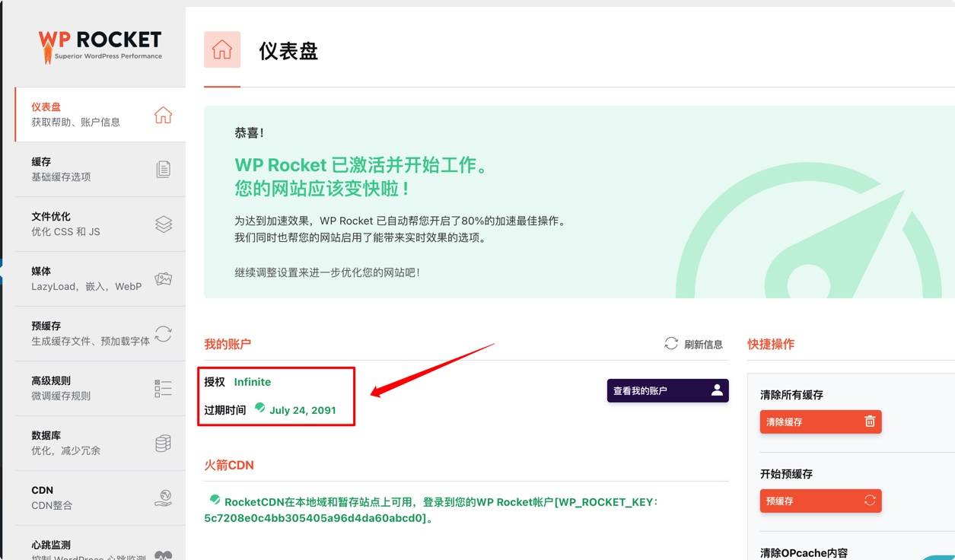Start preloading with the orange 预缓存 button

click(821, 501)
